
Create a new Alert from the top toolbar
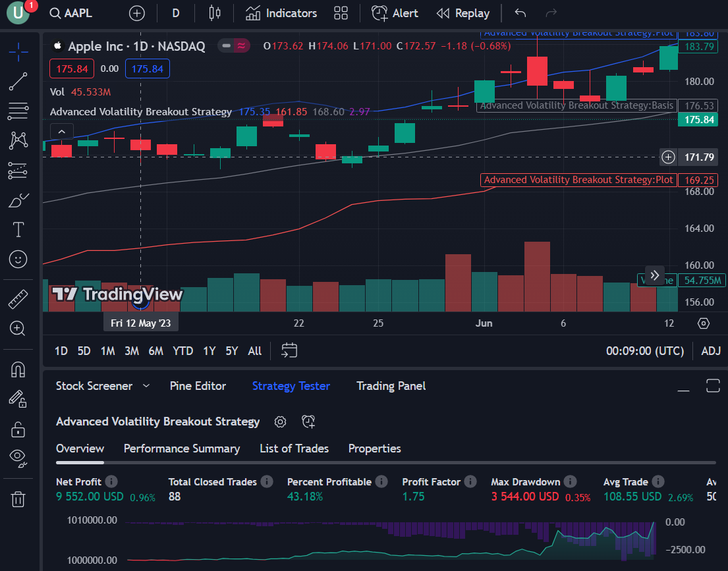(x=395, y=13)
